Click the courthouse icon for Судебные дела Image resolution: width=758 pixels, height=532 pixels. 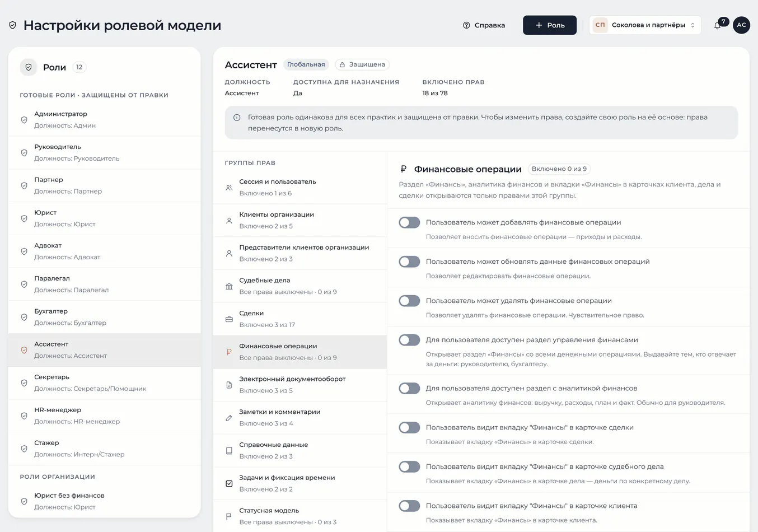tap(229, 286)
